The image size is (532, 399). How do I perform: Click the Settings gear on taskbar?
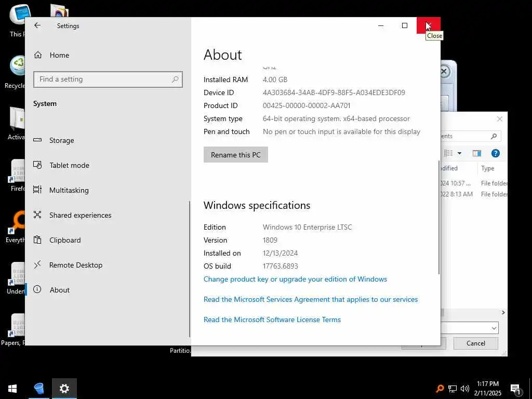[64, 389]
